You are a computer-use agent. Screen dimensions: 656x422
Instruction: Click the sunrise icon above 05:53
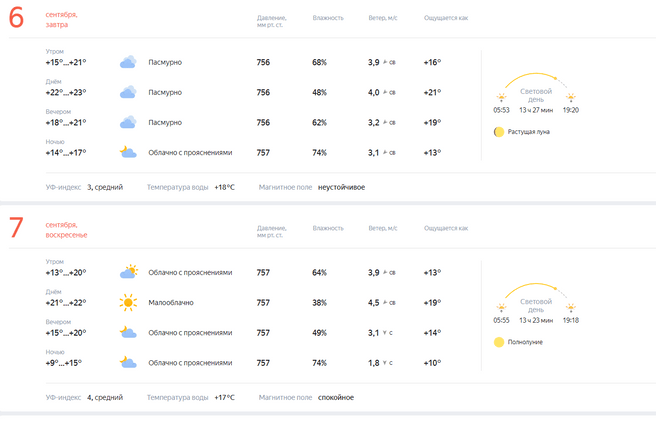coord(500,98)
